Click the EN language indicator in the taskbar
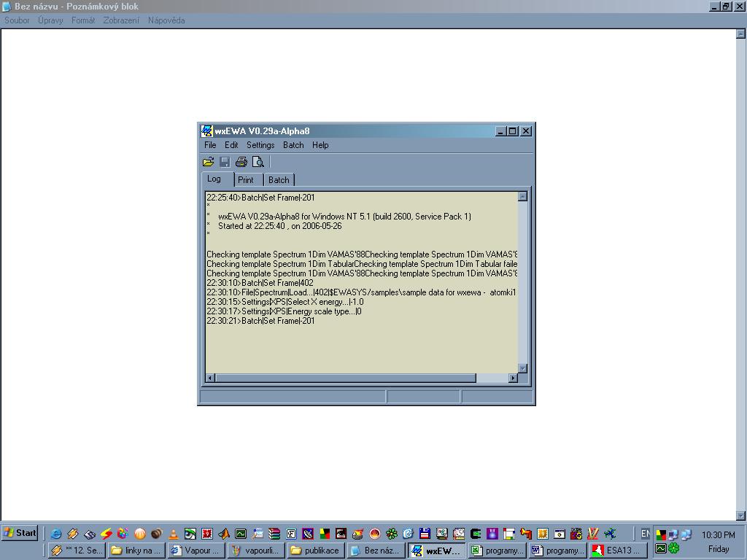This screenshot has height=560, width=747. click(645, 534)
